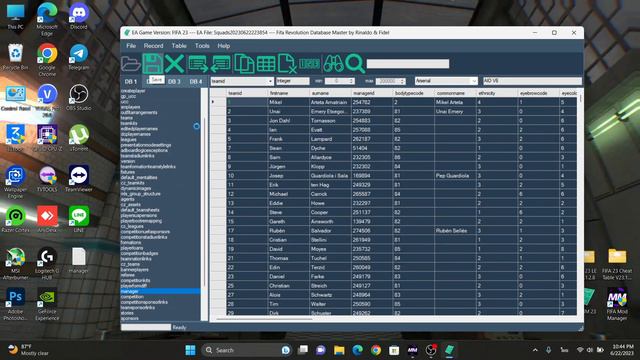The width and height of the screenshot is (640, 360).
Task: Sort by the surname column header
Action: click(x=330, y=93)
